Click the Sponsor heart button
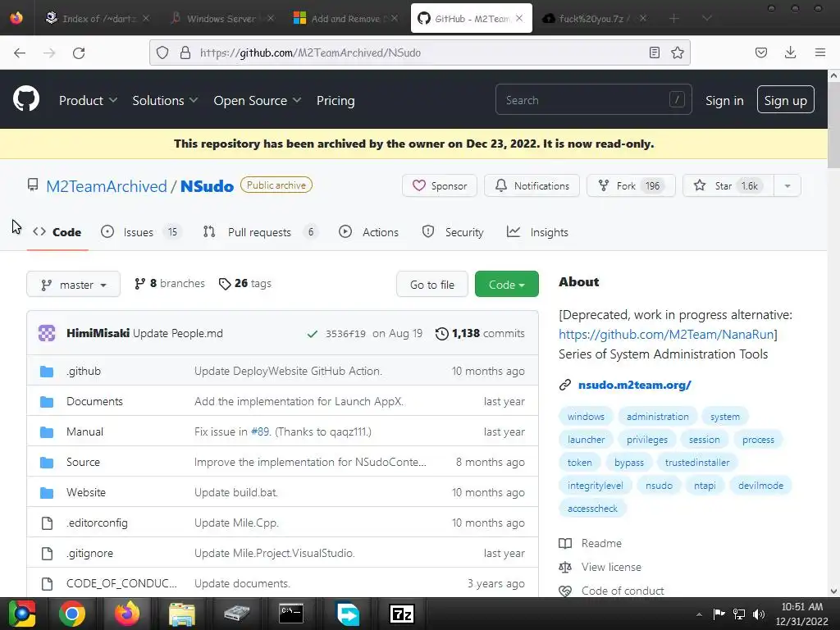 tap(440, 186)
